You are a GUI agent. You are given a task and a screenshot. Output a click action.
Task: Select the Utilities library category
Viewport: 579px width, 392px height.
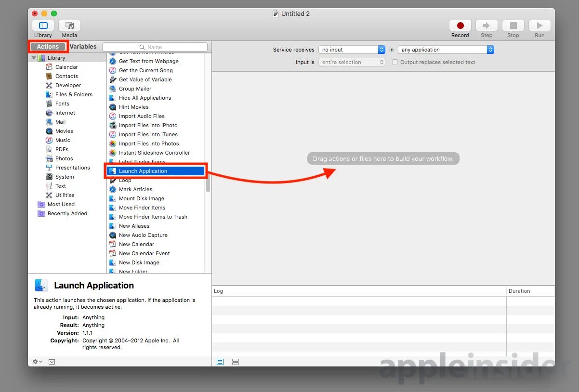coord(65,195)
